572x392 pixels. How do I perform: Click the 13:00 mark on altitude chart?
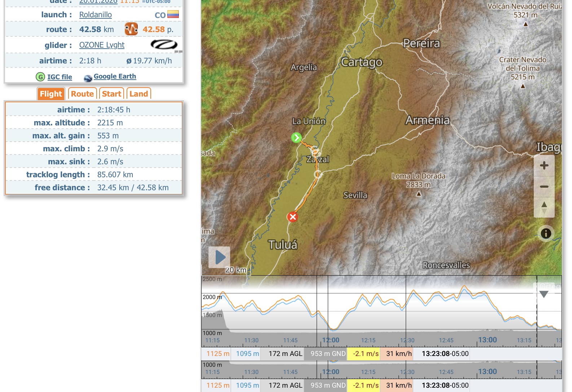click(x=488, y=340)
